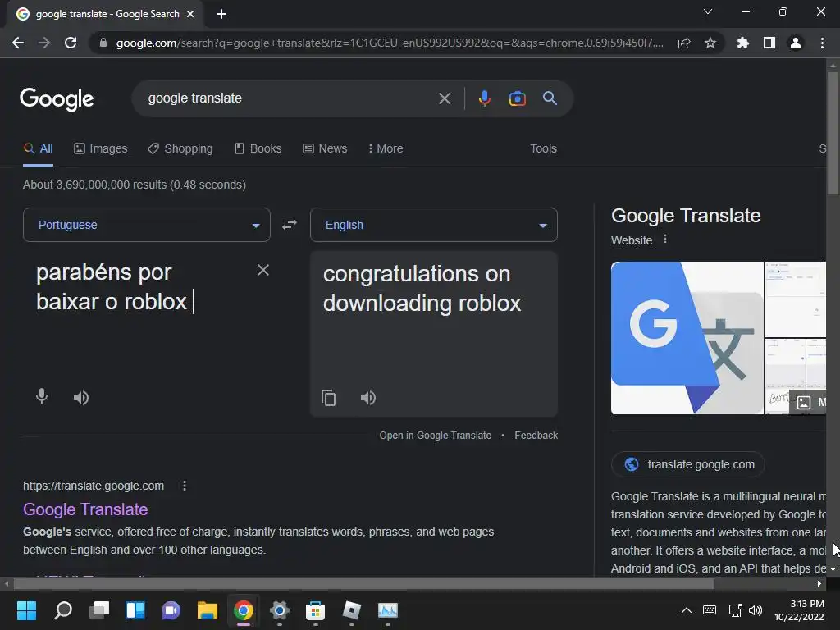Expand the More search categories menu
This screenshot has width=840, height=630.
(386, 148)
